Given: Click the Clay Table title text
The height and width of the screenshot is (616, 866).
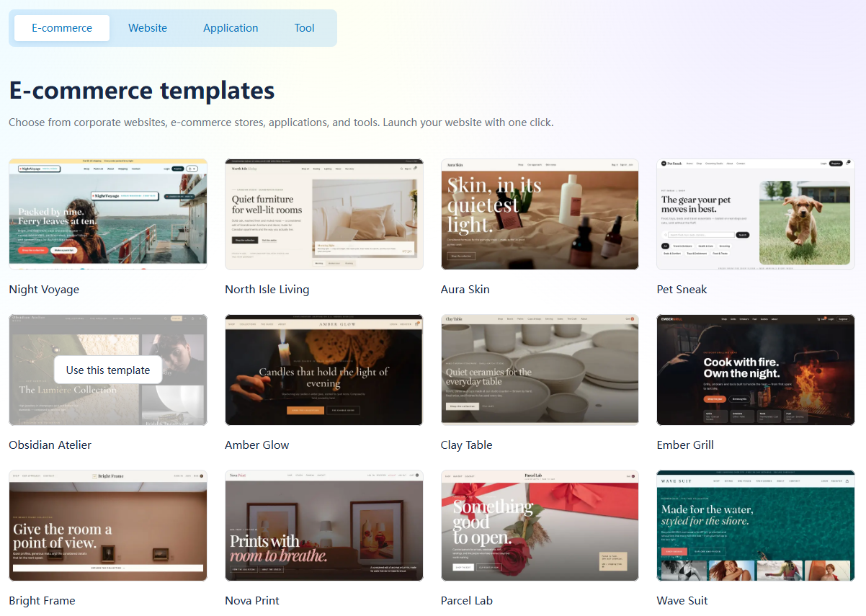Looking at the screenshot, I should [x=467, y=445].
